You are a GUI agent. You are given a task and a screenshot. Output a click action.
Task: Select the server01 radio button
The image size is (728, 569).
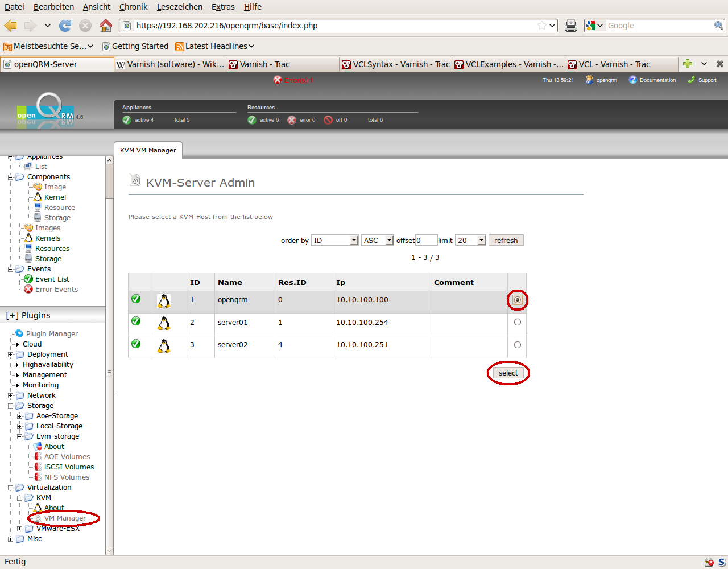[x=517, y=322]
